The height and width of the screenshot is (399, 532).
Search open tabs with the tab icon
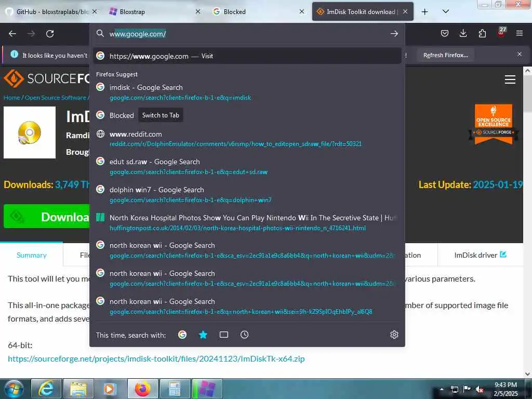click(x=223, y=335)
